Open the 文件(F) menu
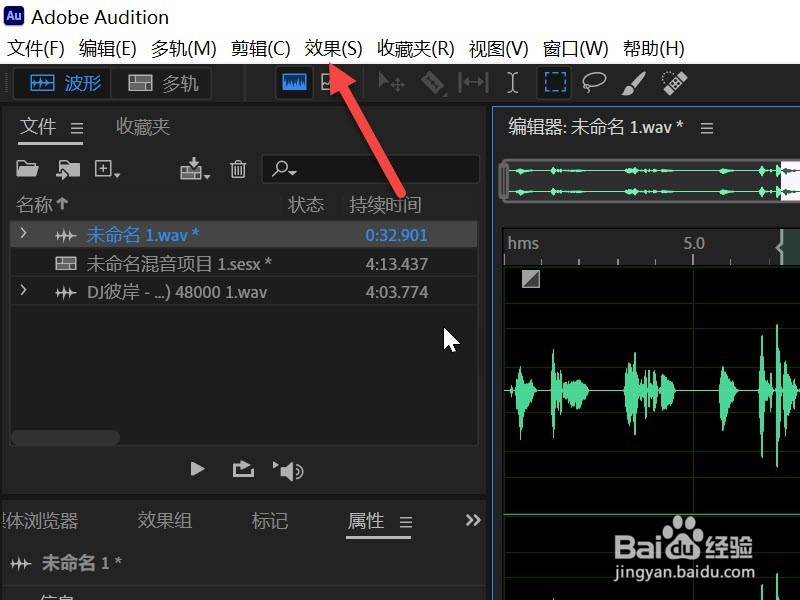Screen dimensions: 800x600 (36, 48)
